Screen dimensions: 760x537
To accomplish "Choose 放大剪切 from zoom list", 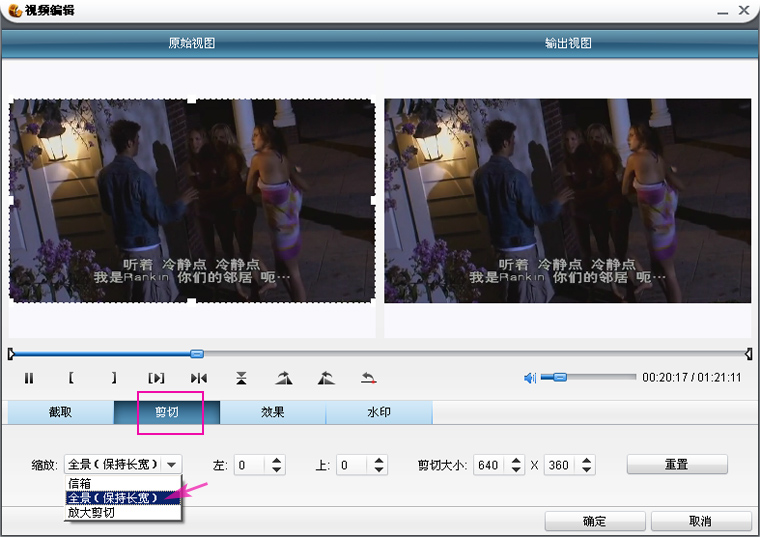I will point(123,512).
